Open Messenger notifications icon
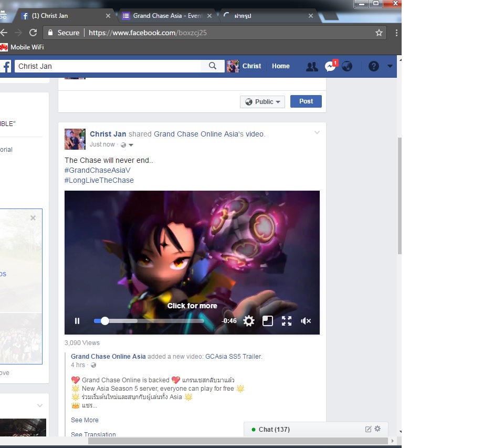Screen dimensions: 504x448 tap(330, 66)
